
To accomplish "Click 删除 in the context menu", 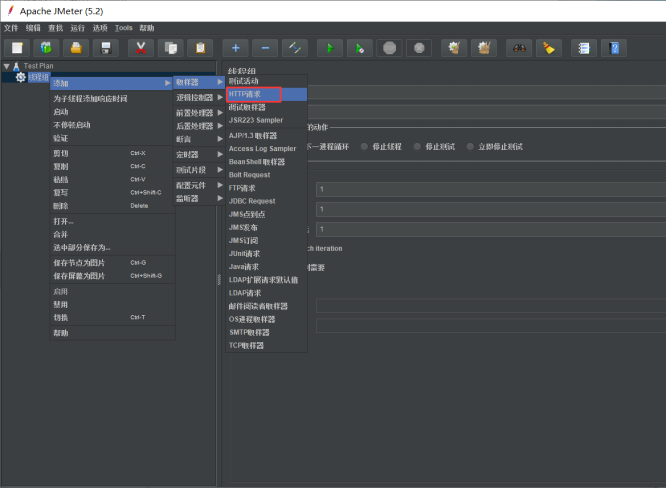I will pyautogui.click(x=61, y=205).
